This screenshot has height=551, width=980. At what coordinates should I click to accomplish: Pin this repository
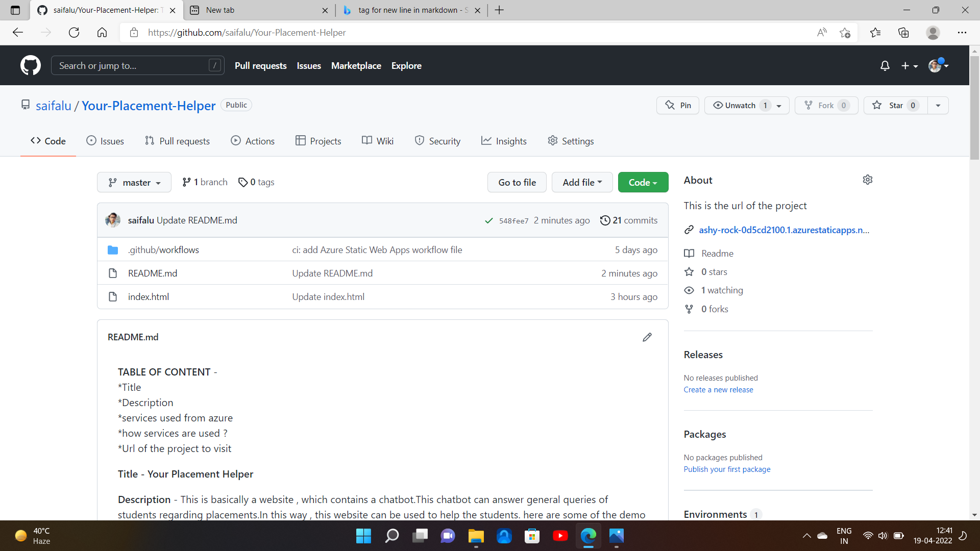pos(678,105)
